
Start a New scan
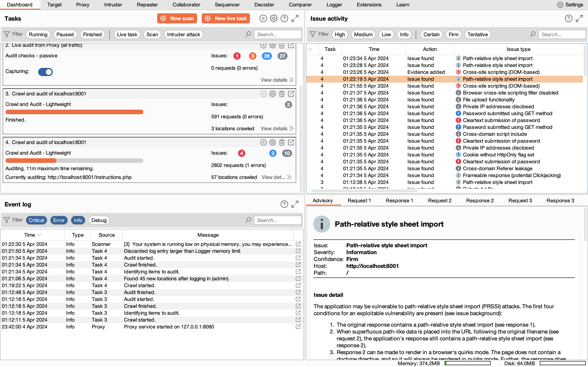click(177, 18)
